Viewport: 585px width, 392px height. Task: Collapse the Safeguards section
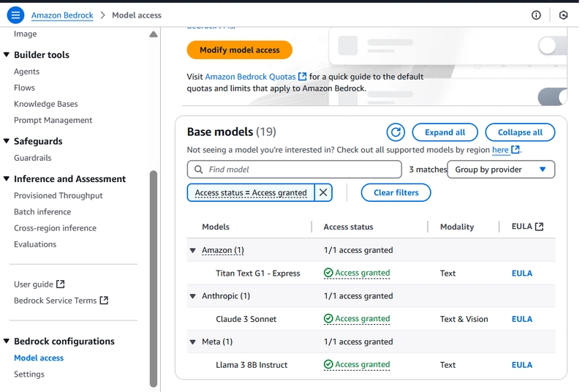(7, 141)
